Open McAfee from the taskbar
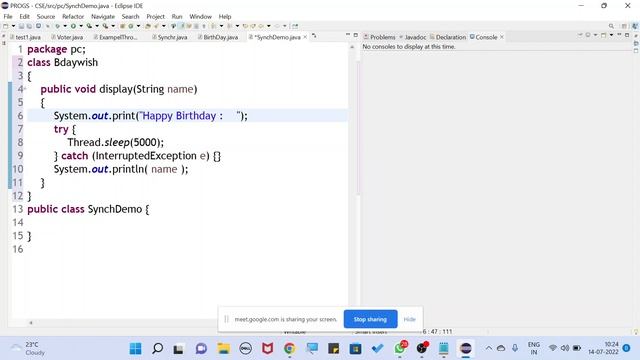This screenshot has width=640, height=360. pyautogui.click(x=267, y=349)
